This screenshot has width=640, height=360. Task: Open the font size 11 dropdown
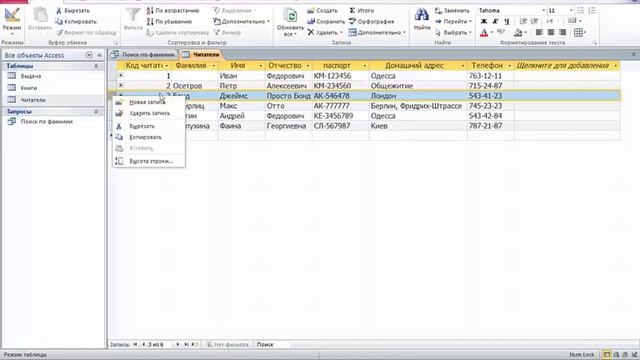coord(571,10)
